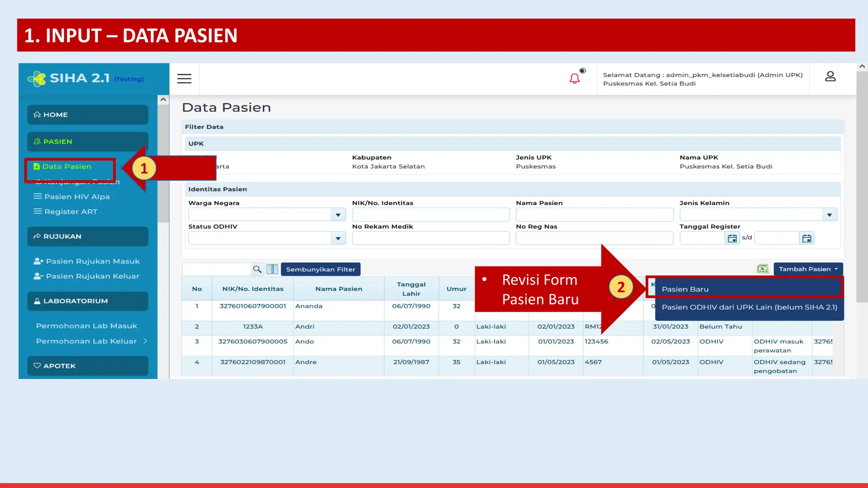Toggle the hamburger sidebar menu
The height and width of the screenshot is (488, 868).
tap(184, 79)
